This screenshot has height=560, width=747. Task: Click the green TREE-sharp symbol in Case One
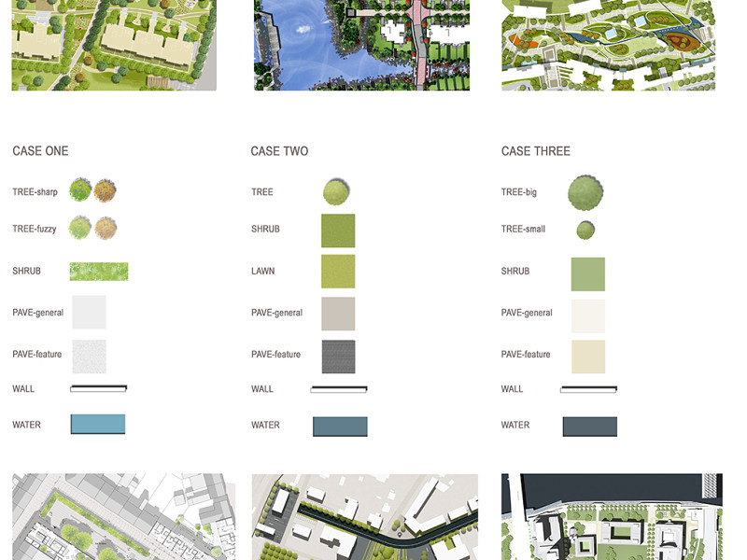(80, 190)
